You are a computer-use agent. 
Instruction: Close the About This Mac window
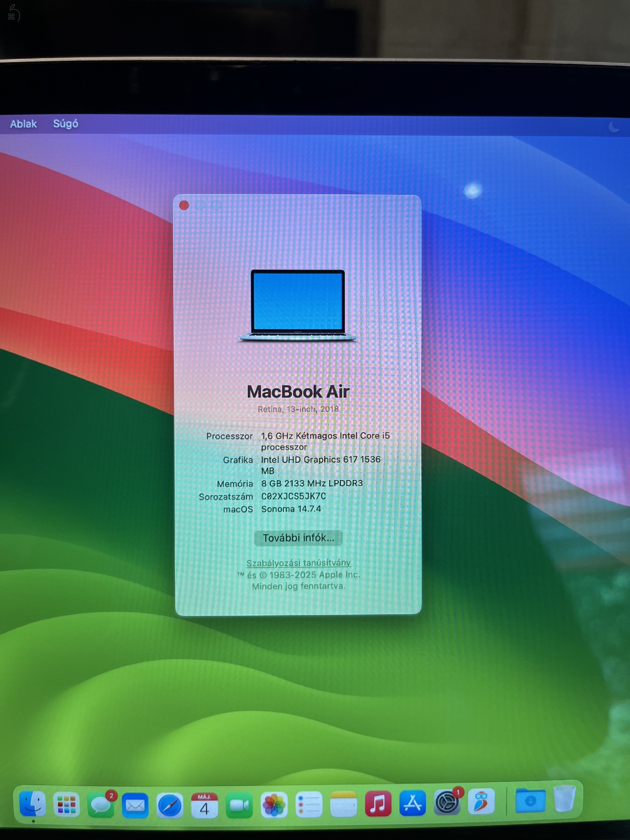184,206
